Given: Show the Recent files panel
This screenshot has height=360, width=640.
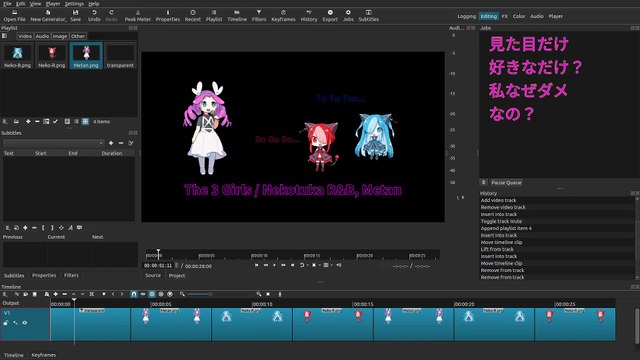Looking at the screenshot, I should [x=193, y=16].
